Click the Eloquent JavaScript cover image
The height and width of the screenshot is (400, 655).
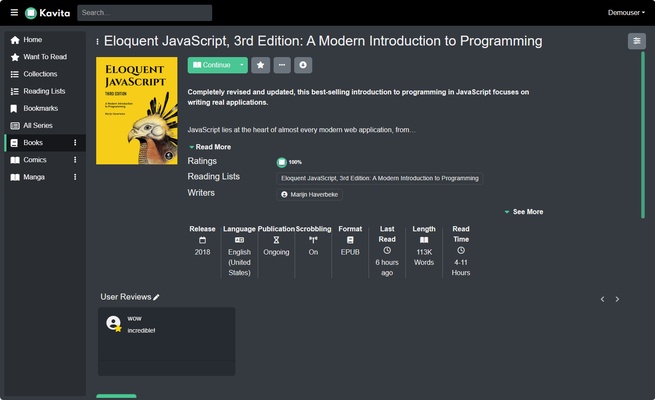[x=137, y=110]
